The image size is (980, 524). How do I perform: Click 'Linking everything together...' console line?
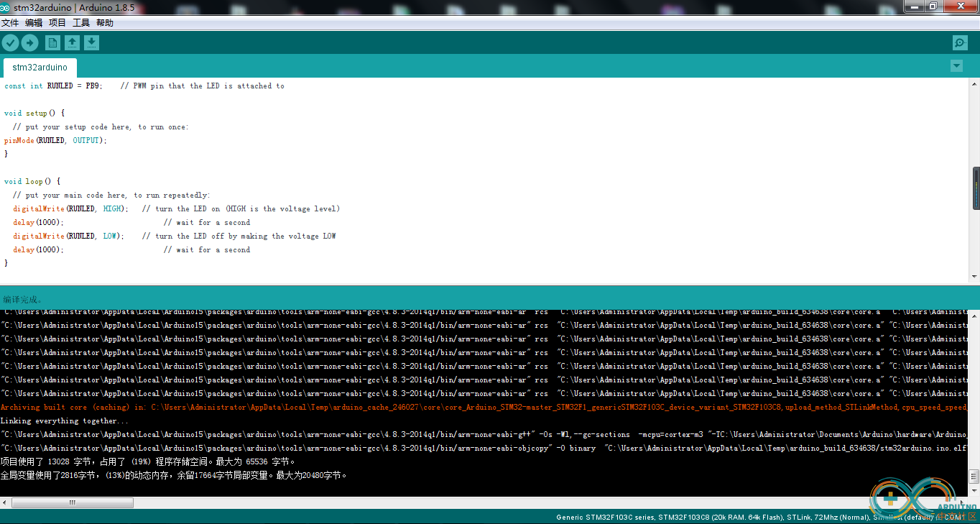65,421
